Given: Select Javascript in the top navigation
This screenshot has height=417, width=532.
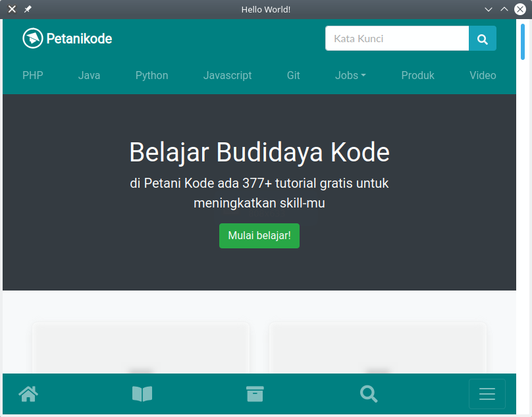Looking at the screenshot, I should [227, 75].
